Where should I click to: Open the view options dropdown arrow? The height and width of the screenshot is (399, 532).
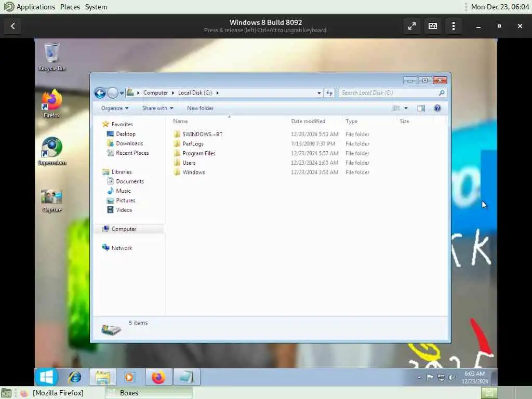point(406,108)
